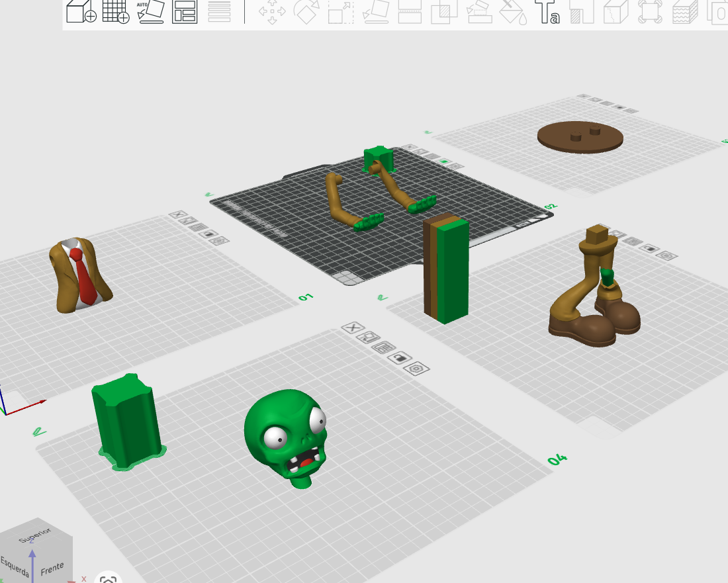
Task: Select the Auto orient tool
Action: (150, 12)
